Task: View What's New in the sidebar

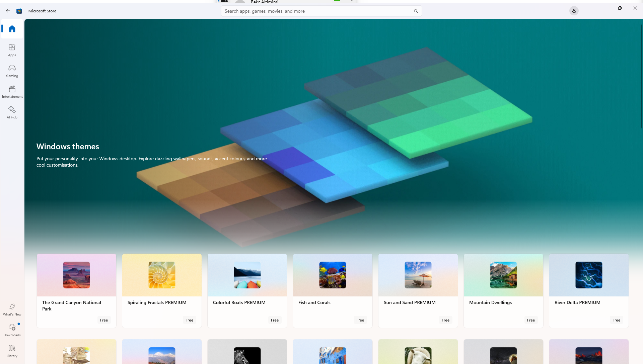Action: tap(12, 309)
